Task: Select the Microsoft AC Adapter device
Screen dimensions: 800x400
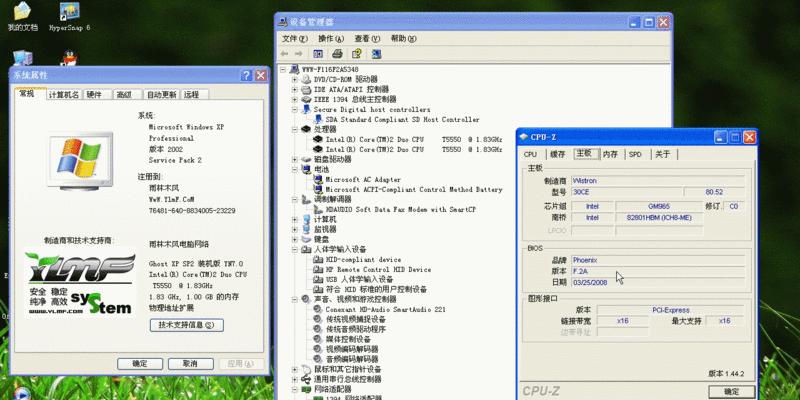Action: [x=363, y=180]
